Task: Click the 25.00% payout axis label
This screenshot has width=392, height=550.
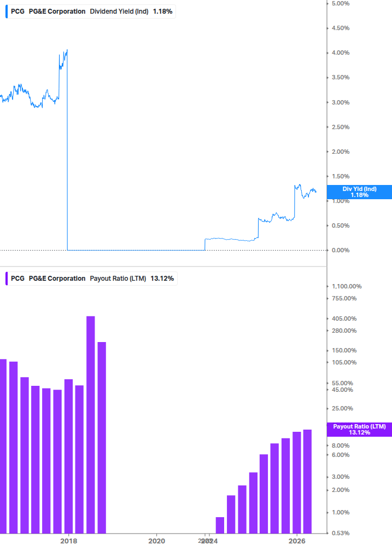Action: tap(342, 408)
